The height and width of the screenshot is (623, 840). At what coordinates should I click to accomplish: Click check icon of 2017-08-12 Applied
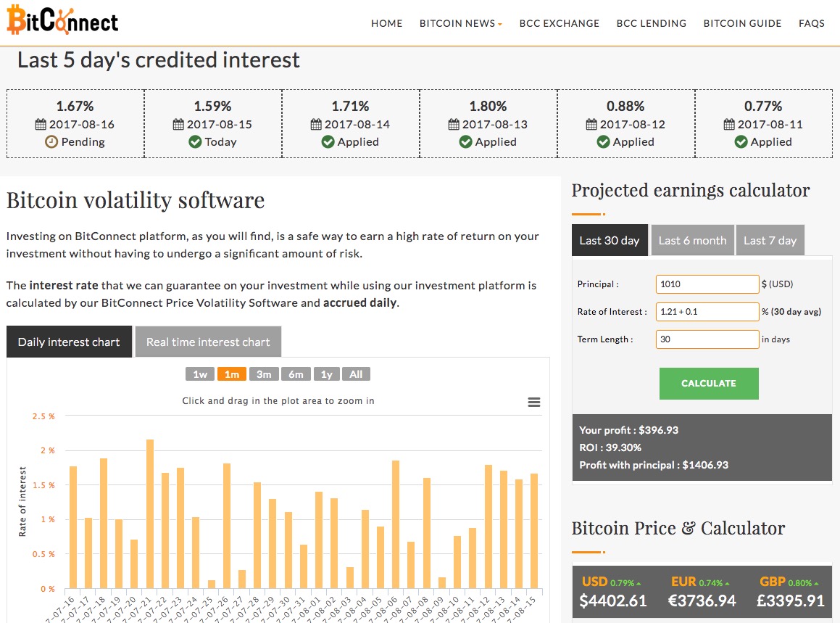[603, 142]
